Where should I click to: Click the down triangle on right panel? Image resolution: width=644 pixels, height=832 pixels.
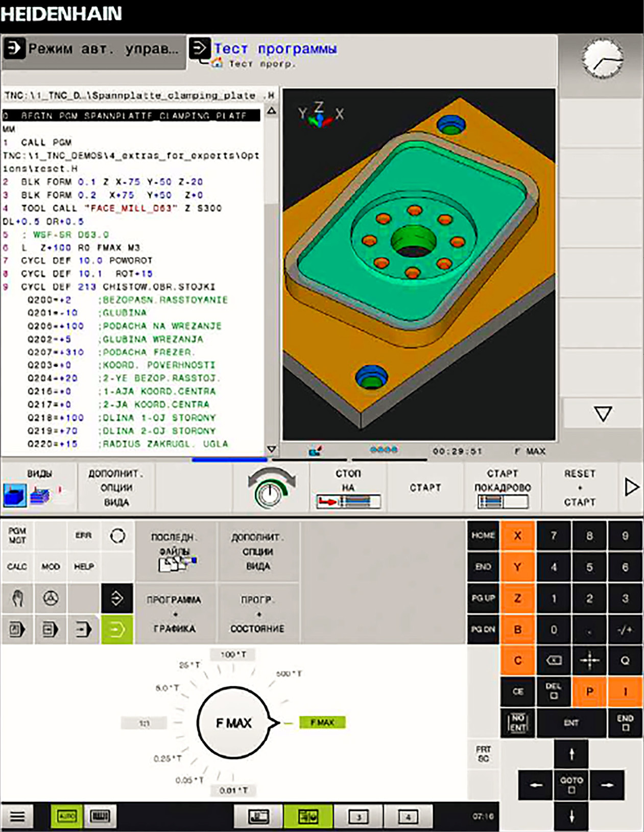pos(603,413)
